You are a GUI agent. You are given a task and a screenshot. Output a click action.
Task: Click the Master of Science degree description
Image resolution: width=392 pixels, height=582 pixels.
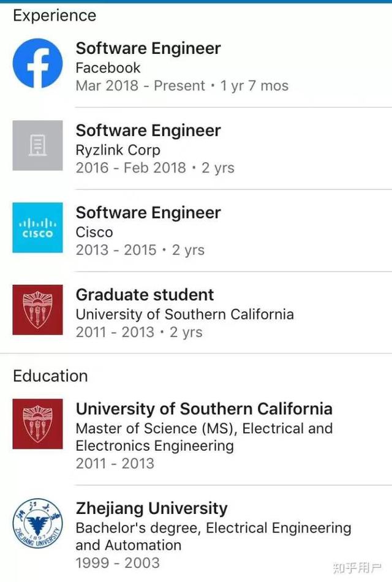pos(204,436)
